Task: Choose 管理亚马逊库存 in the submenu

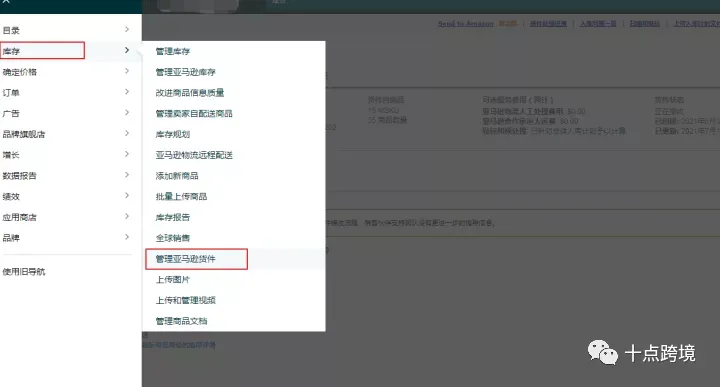Action: coord(186,72)
